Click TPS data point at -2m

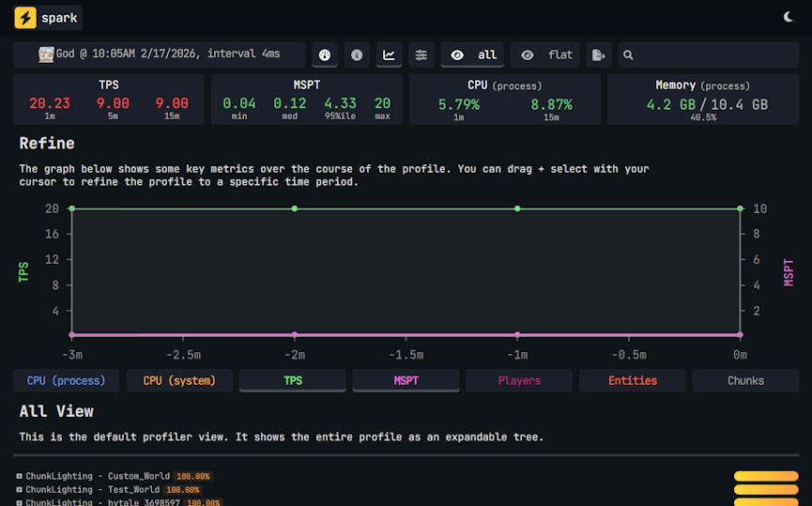(295, 208)
